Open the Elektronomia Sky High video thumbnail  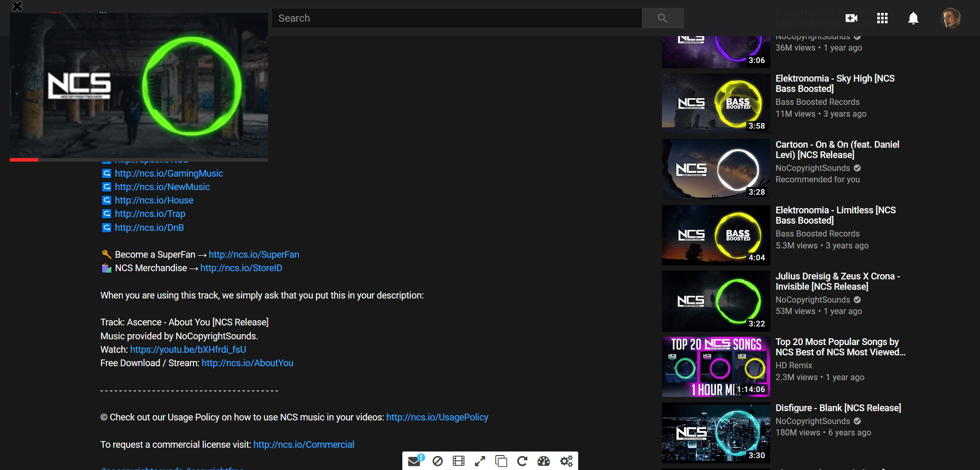click(x=716, y=102)
